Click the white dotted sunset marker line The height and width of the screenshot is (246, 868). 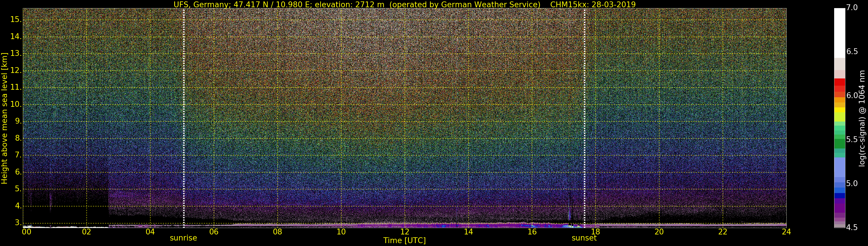tap(584, 118)
